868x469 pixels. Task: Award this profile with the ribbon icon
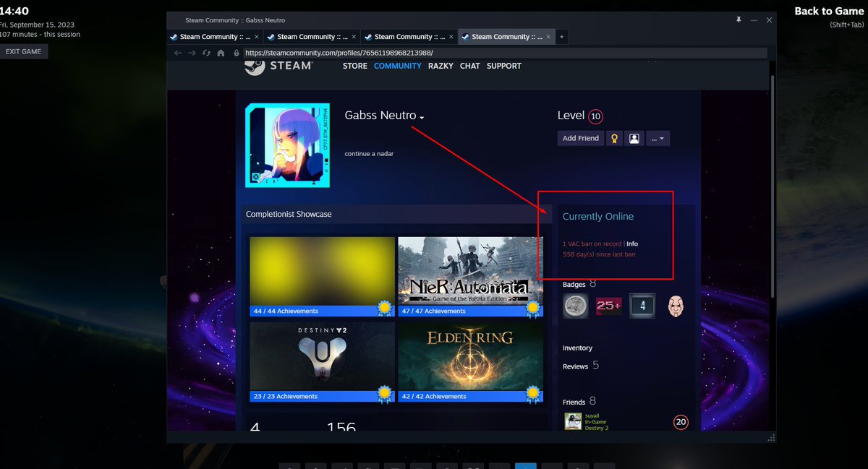click(x=613, y=138)
